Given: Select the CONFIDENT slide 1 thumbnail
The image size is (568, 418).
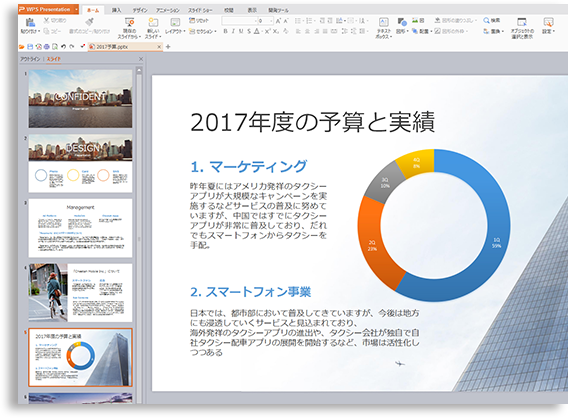Looking at the screenshot, I should coord(80,99).
